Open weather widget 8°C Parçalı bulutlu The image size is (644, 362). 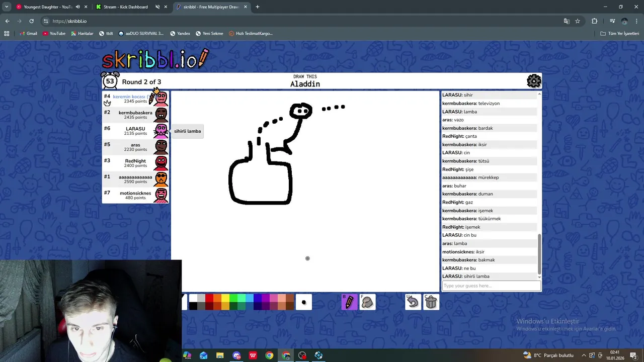[548, 355]
